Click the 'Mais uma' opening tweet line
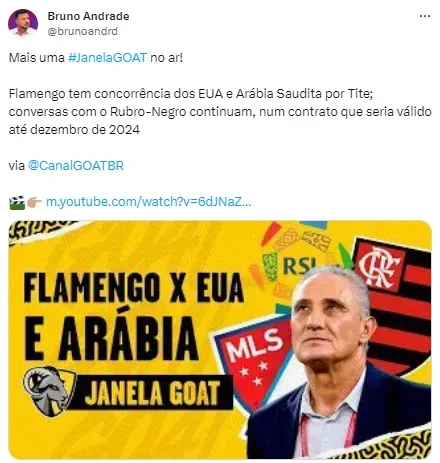This screenshot has height=463, width=440. click(96, 58)
